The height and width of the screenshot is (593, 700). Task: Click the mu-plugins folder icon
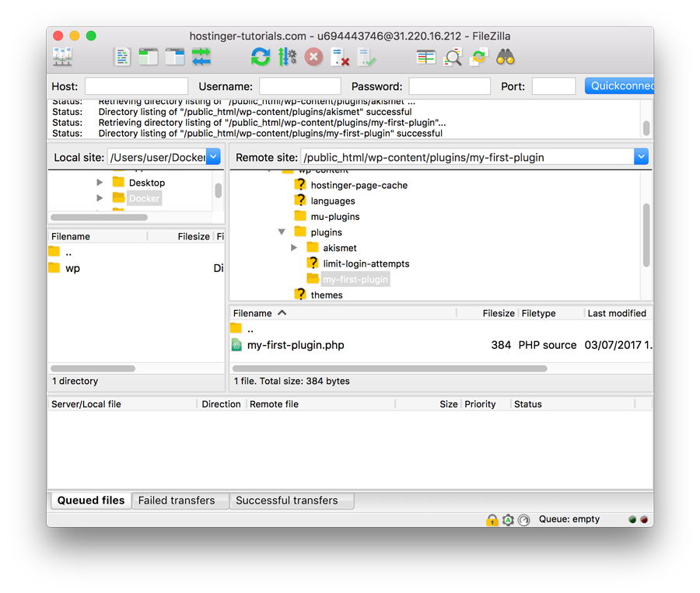300,216
